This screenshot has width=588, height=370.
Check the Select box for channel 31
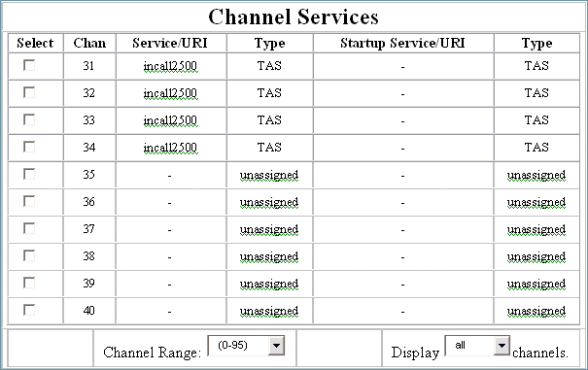[29, 65]
